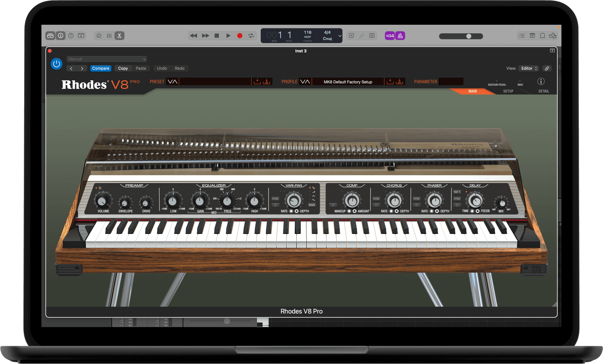The height and width of the screenshot is (364, 603).
Task: Toggle the Solo S button
Action: click(x=372, y=36)
